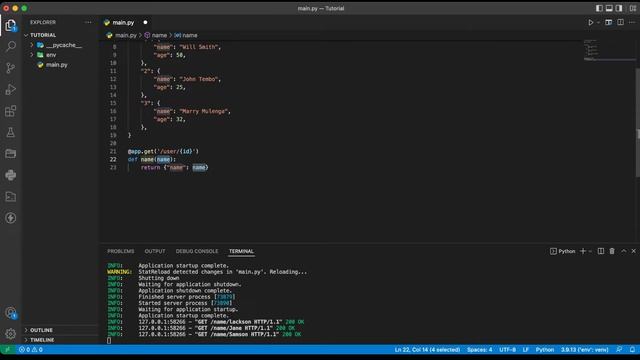This screenshot has width=640, height=360.
Task: Click Ln 22, Col 14 status entry
Action: [x=427, y=349]
